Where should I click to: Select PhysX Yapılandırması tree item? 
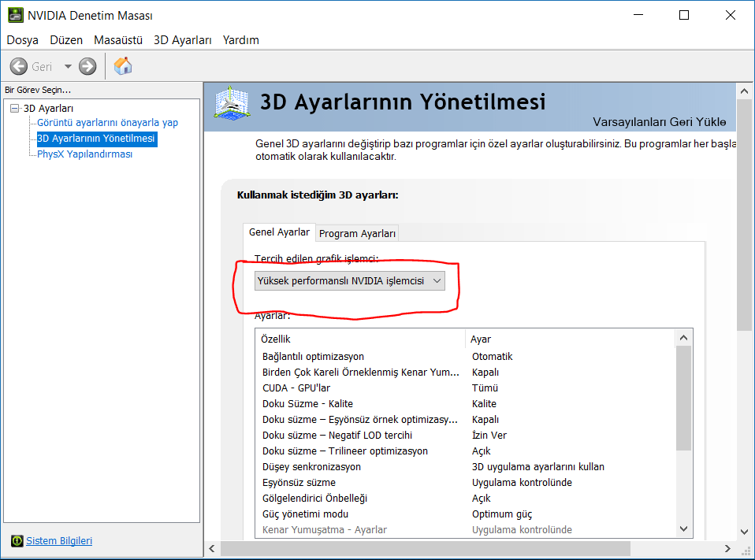coord(85,154)
